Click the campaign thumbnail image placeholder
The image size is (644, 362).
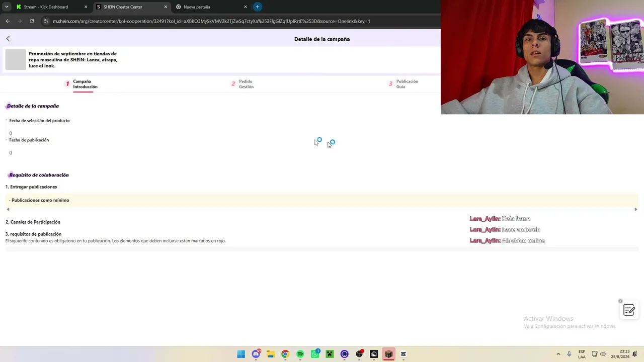click(x=16, y=60)
